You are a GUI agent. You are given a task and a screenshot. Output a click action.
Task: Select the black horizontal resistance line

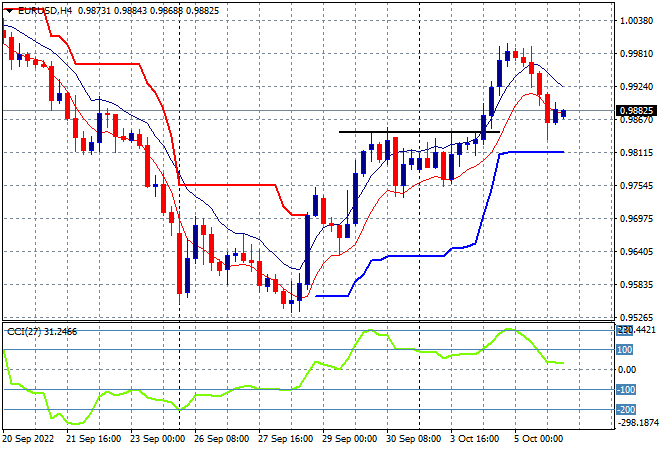click(x=419, y=132)
